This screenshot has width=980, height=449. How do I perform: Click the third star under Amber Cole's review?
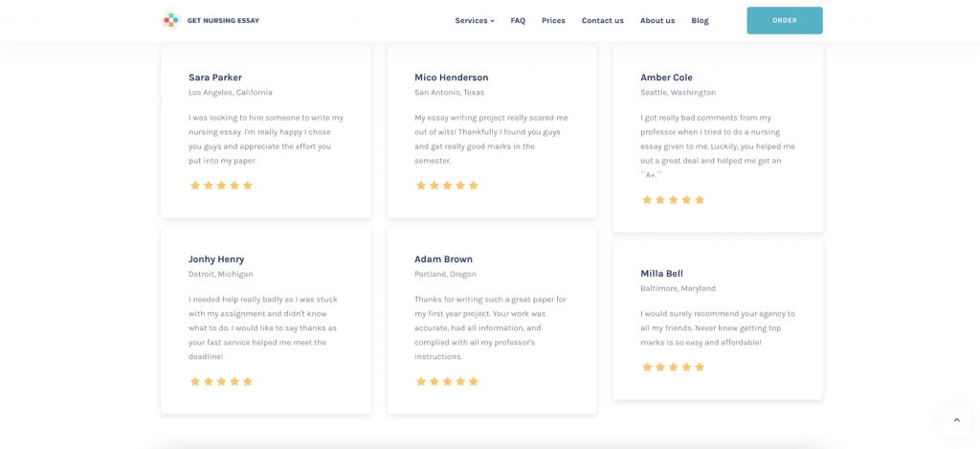673,200
